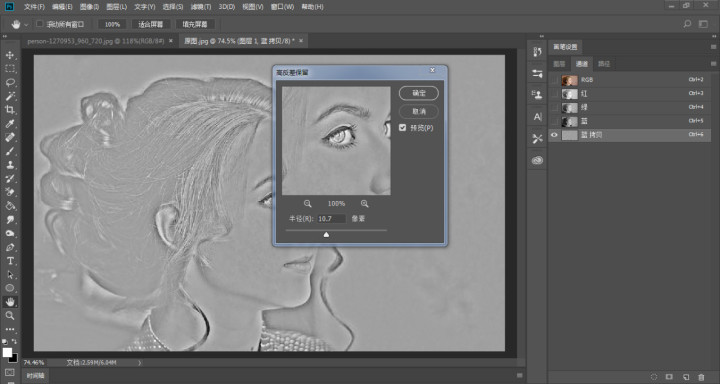
Task: Click the white foreground color swatch
Action: click(7, 352)
